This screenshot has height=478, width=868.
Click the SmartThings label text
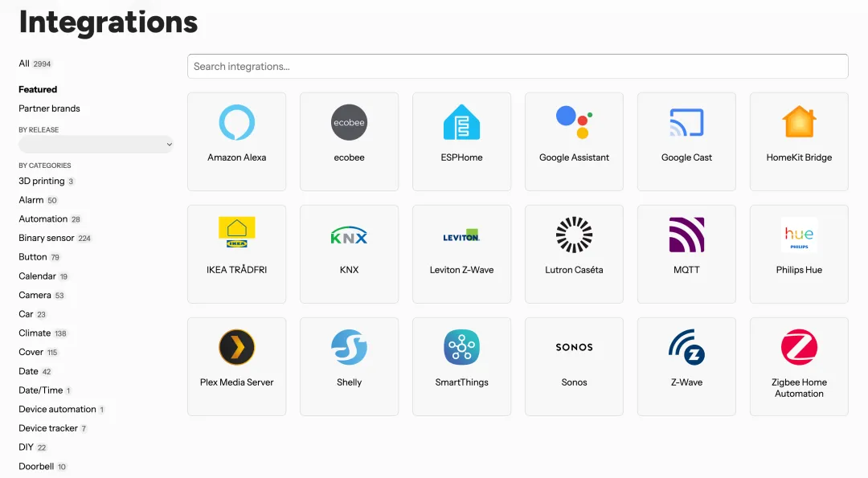click(x=461, y=382)
